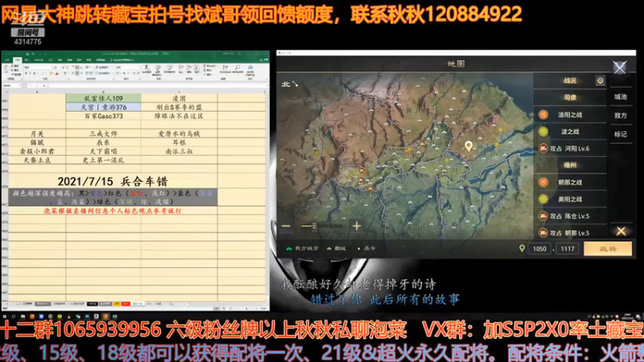
Task: Toggle 关卡 map legend filter
Action: [366, 249]
